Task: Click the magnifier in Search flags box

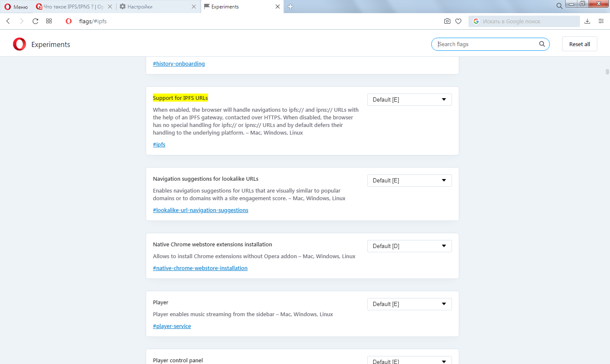Action: click(x=542, y=44)
